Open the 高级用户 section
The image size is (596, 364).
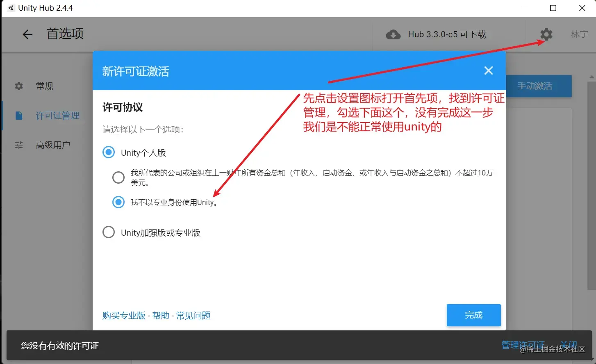[x=53, y=145]
